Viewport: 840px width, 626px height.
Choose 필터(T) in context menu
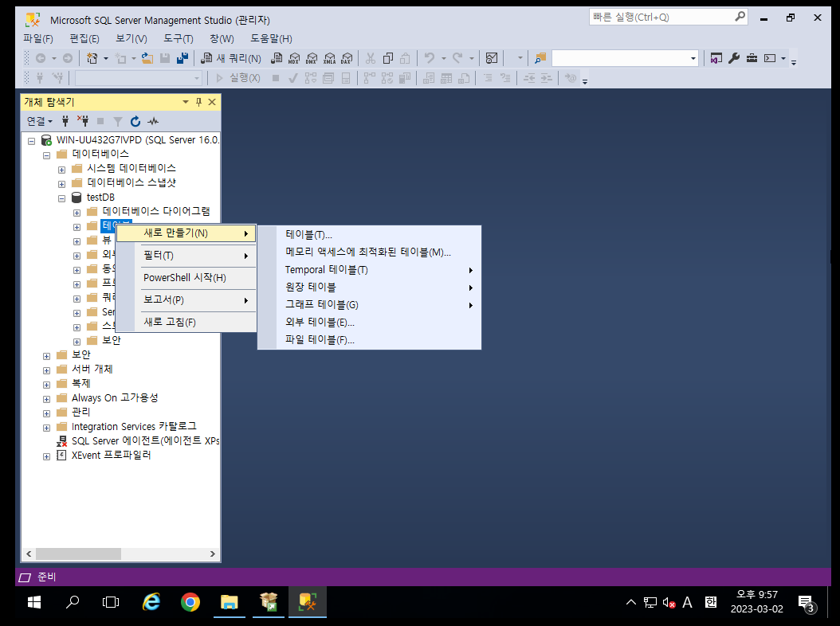click(x=186, y=256)
